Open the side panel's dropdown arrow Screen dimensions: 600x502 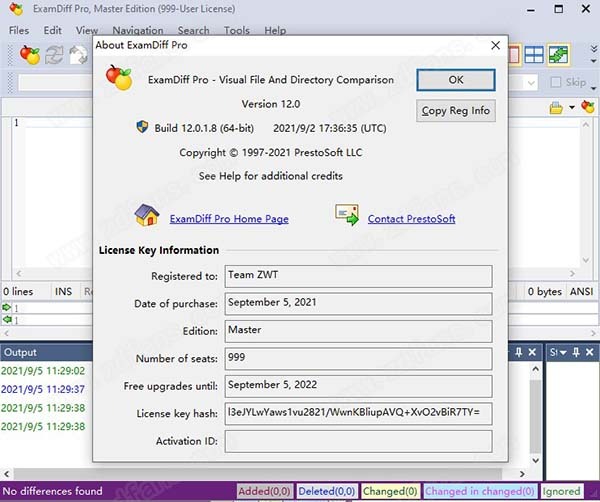(x=563, y=352)
